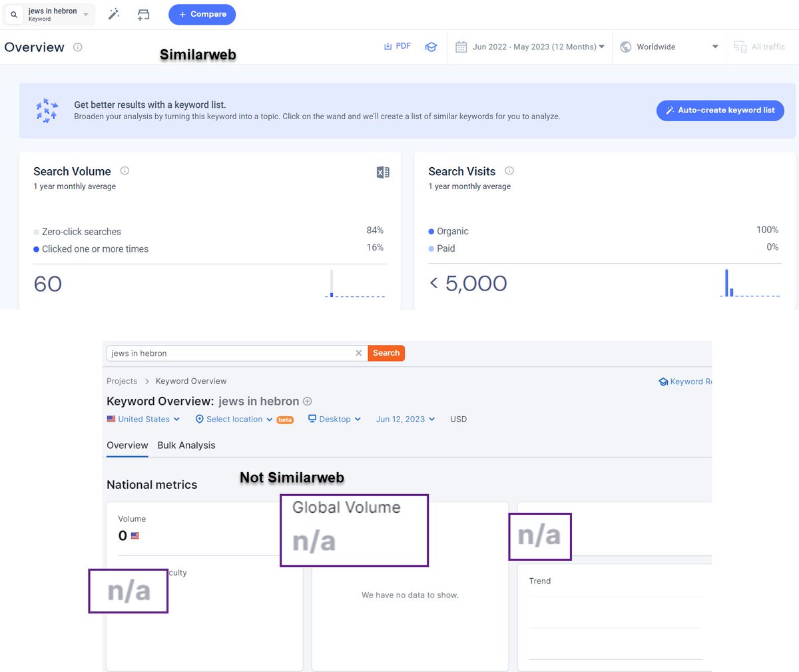This screenshot has height=672, width=799.
Task: Click the USD currency label
Action: (x=459, y=419)
